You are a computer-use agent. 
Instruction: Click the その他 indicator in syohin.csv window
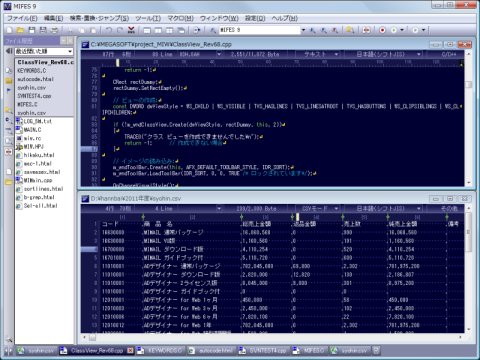pos(449,209)
